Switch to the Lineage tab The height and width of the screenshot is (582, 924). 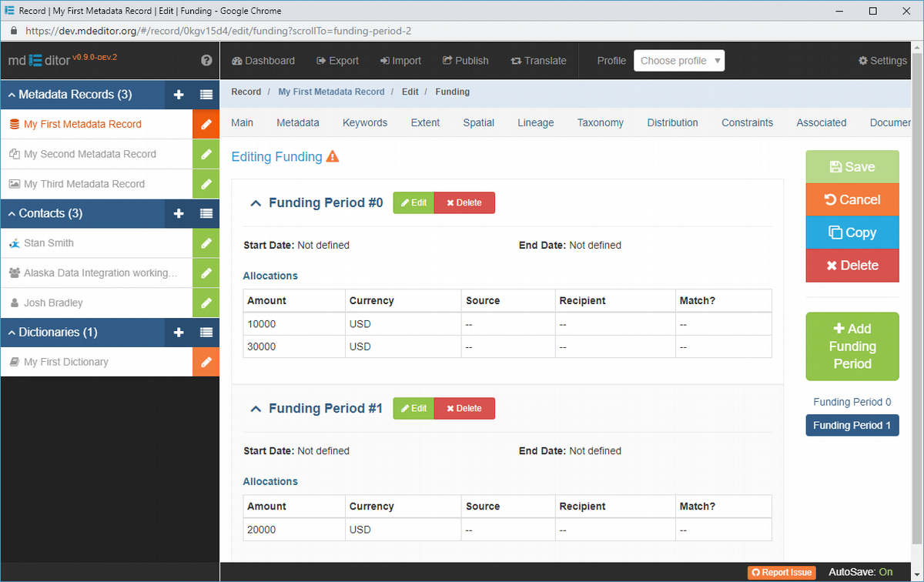pyautogui.click(x=536, y=122)
